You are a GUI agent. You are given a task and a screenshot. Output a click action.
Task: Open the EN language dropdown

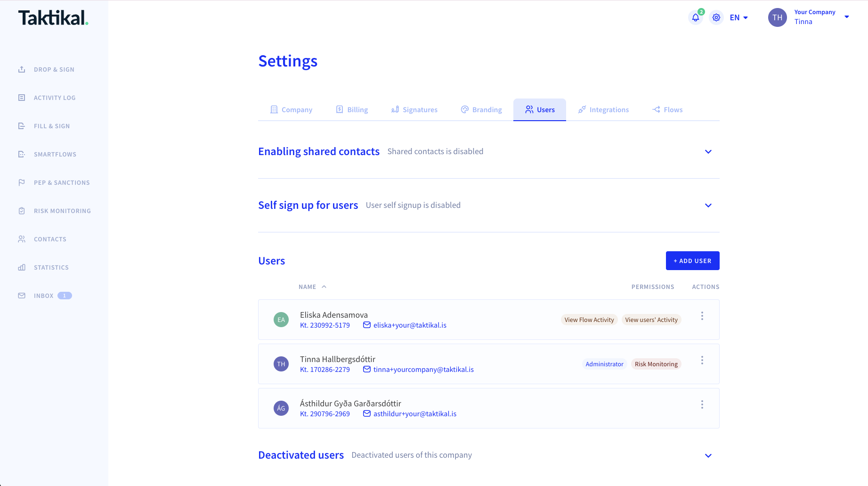pos(739,17)
